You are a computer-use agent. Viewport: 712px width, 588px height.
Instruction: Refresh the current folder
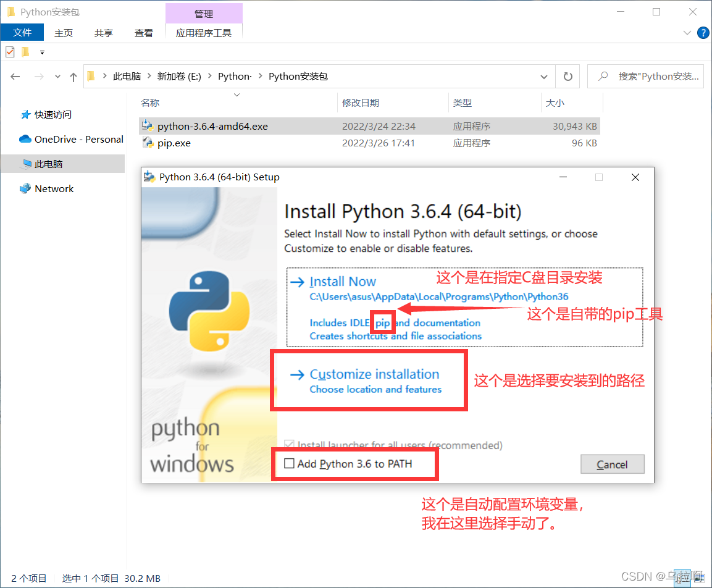point(568,77)
